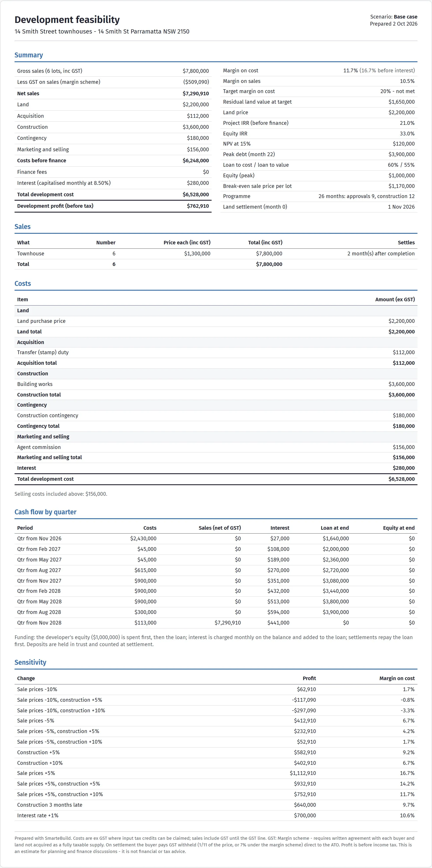This screenshot has width=432, height=868.
Task: Click '2 month(s) after completion' cell
Action: 381,254
